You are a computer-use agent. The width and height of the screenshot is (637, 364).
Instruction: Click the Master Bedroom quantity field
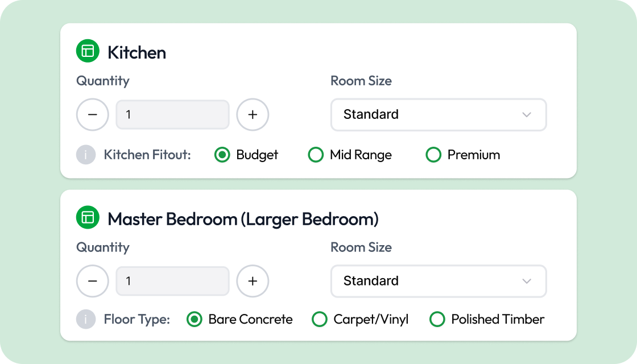[x=172, y=281]
